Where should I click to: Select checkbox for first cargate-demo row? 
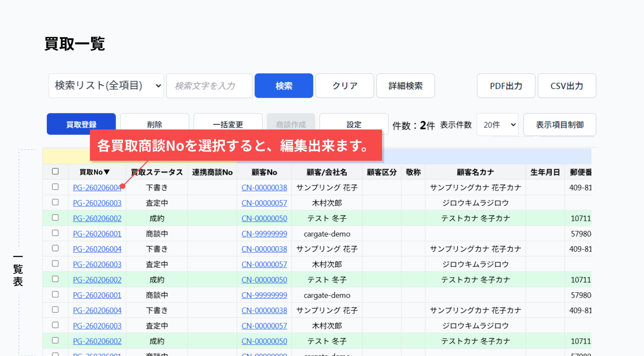[x=55, y=233]
